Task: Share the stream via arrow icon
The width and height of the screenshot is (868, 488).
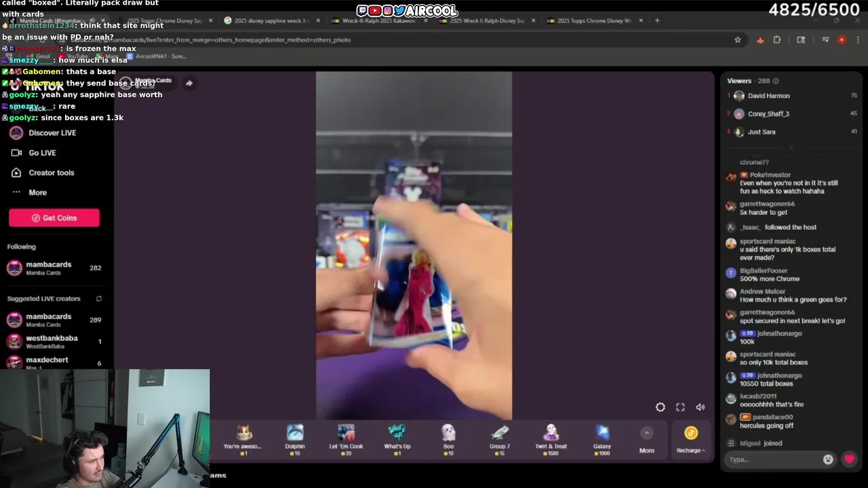Action: coord(189,83)
